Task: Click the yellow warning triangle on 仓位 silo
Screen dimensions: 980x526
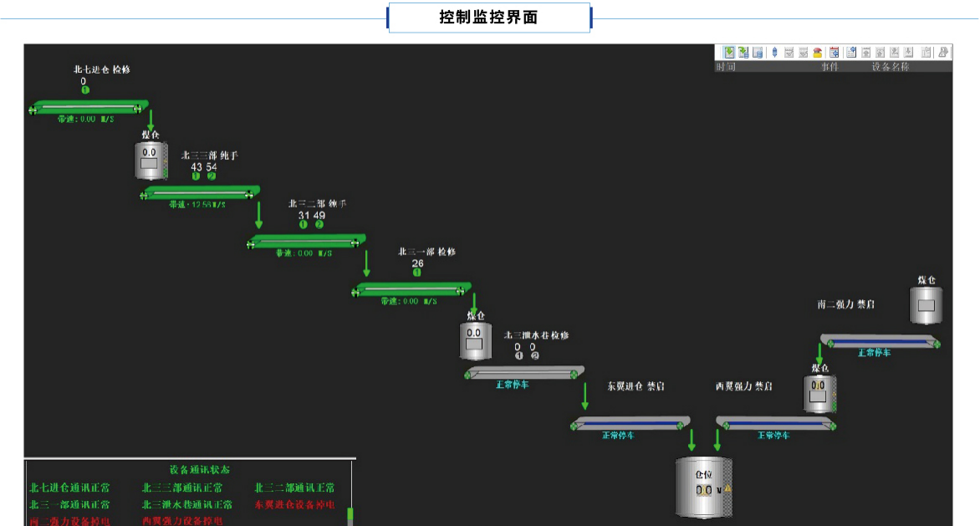Action: tap(727, 488)
